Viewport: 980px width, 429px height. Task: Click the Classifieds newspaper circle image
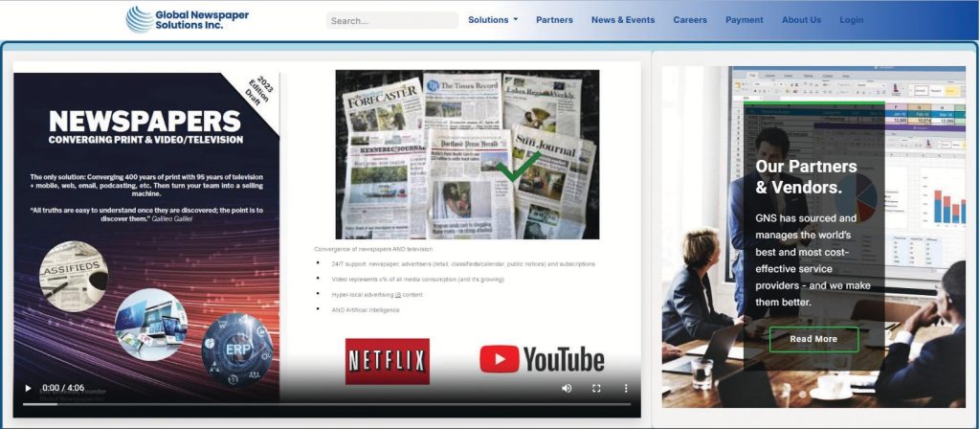point(73,276)
